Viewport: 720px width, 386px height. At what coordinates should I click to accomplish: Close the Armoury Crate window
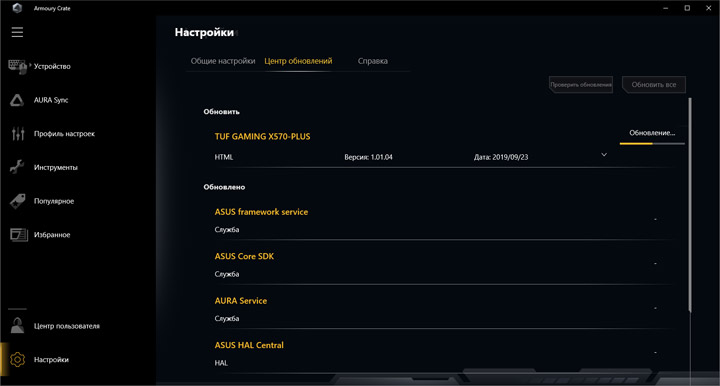pyautogui.click(x=709, y=8)
